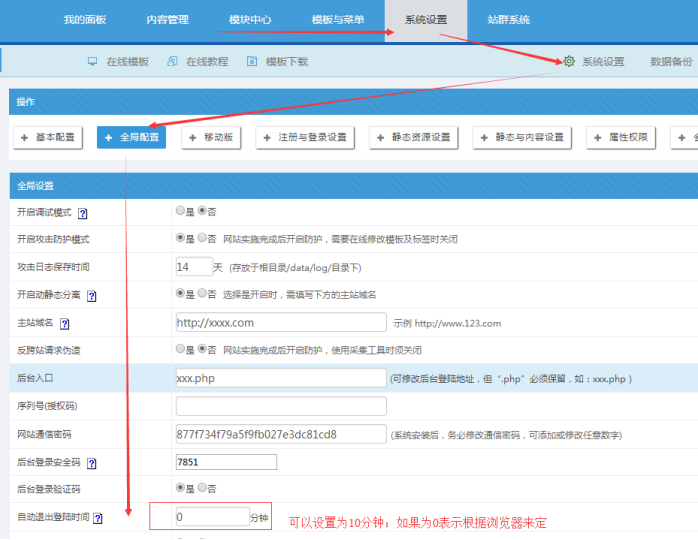The width and height of the screenshot is (698, 540).
Task: Open help icon beside 主站域名
Action: pyautogui.click(x=64, y=324)
